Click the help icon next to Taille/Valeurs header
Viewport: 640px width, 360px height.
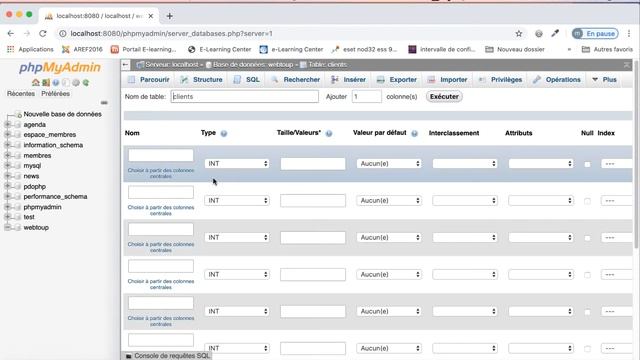[329, 133]
